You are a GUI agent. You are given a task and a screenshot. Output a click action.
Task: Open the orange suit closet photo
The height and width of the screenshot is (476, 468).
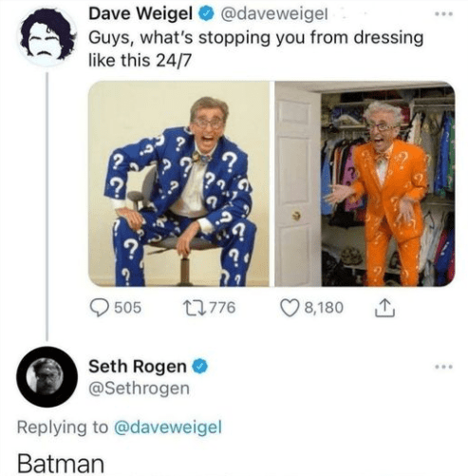click(x=365, y=184)
